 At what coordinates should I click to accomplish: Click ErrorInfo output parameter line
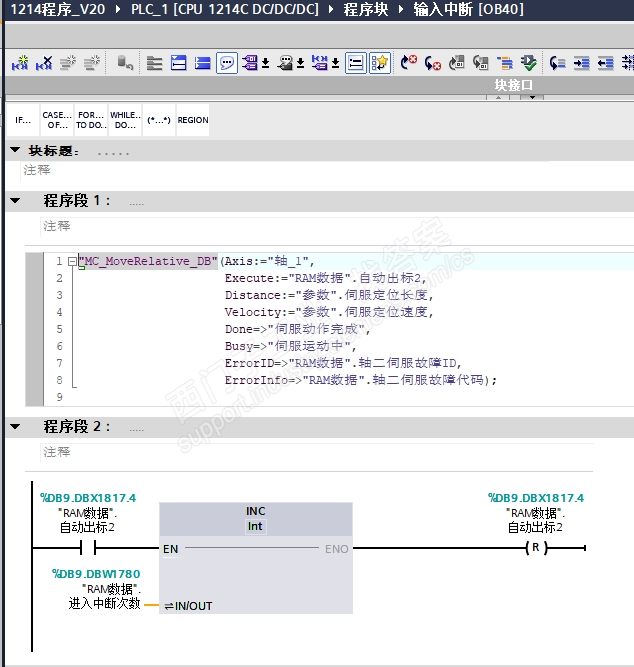click(x=360, y=380)
